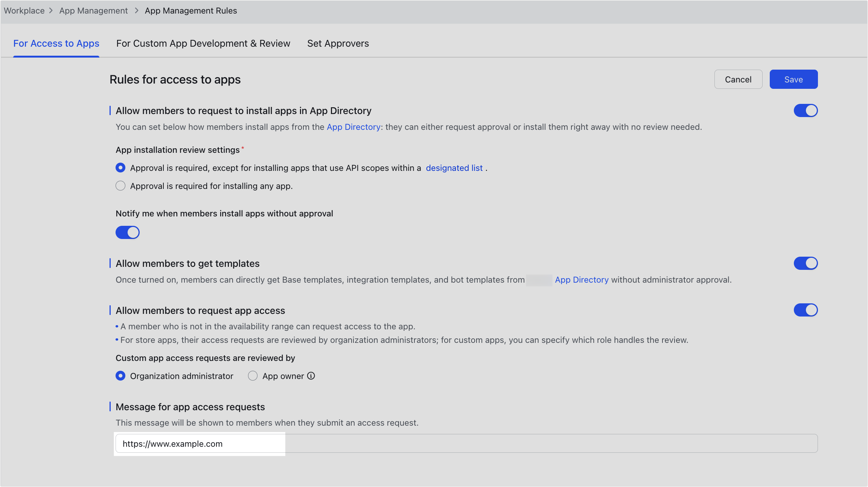Click the info icon beside App owner
The image size is (868, 487).
click(311, 376)
